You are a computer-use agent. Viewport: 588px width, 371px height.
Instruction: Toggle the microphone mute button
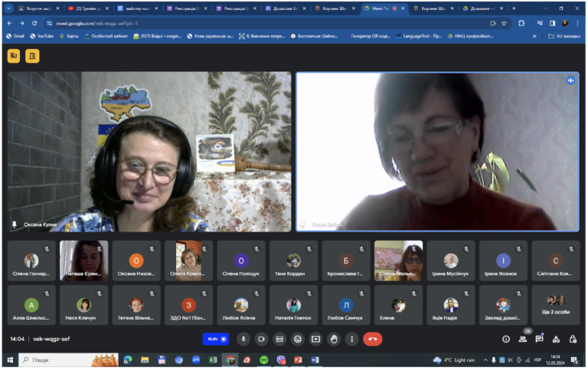(x=243, y=339)
